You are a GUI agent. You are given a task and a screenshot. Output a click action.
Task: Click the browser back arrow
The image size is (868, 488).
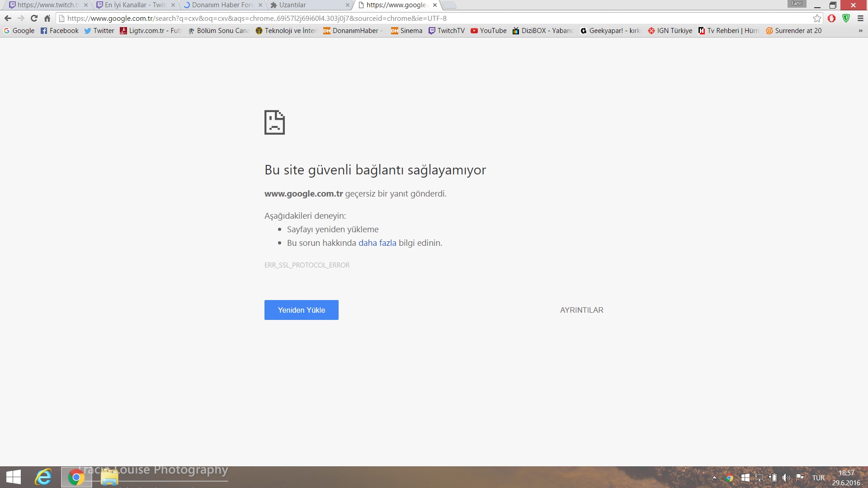[x=8, y=19]
